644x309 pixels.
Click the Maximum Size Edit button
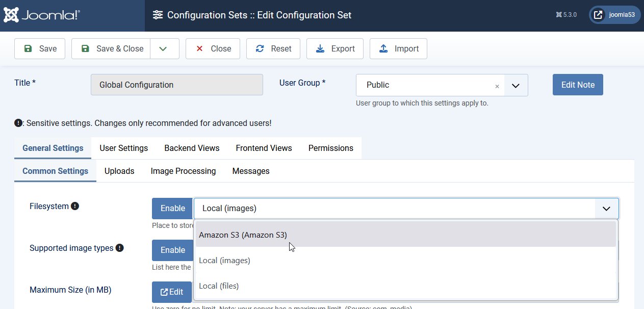[x=172, y=292]
